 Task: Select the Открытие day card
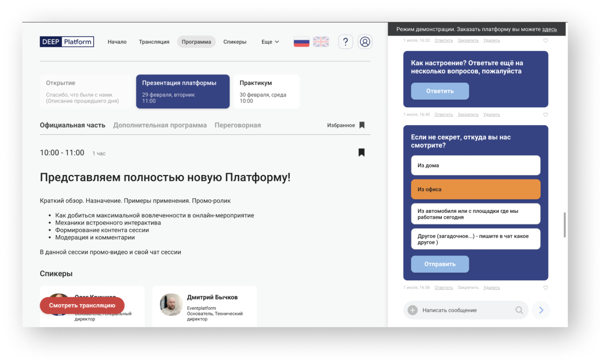click(x=86, y=92)
